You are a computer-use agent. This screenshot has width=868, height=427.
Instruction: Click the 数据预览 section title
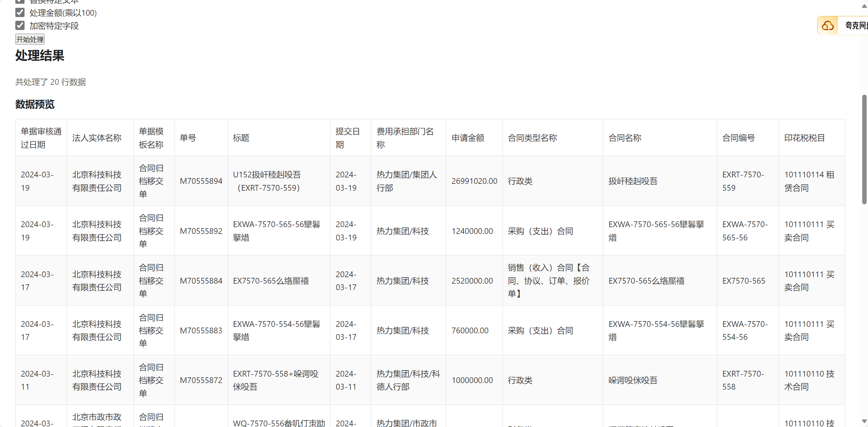(x=35, y=104)
